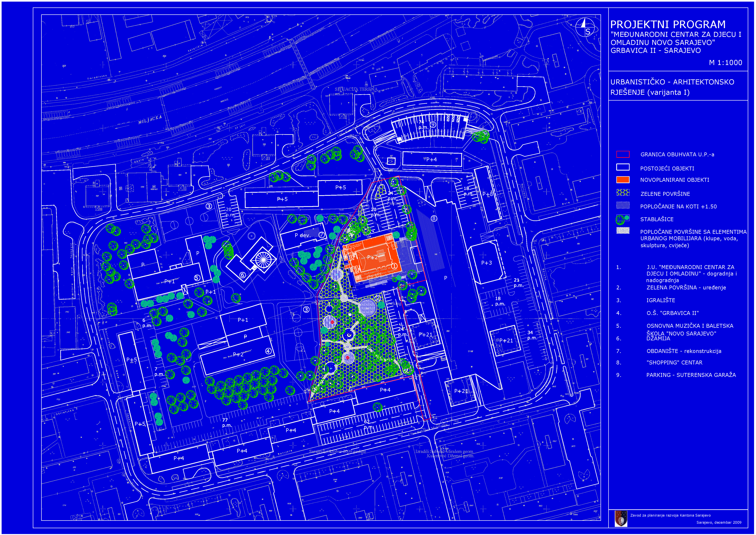Click the M 1:1000 scale label

tap(725, 63)
